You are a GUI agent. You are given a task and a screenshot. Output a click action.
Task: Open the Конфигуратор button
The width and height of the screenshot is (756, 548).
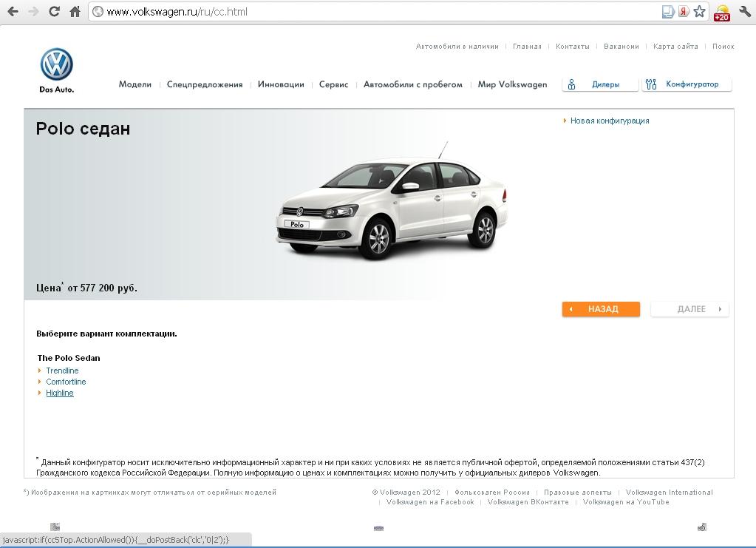pyautogui.click(x=687, y=84)
